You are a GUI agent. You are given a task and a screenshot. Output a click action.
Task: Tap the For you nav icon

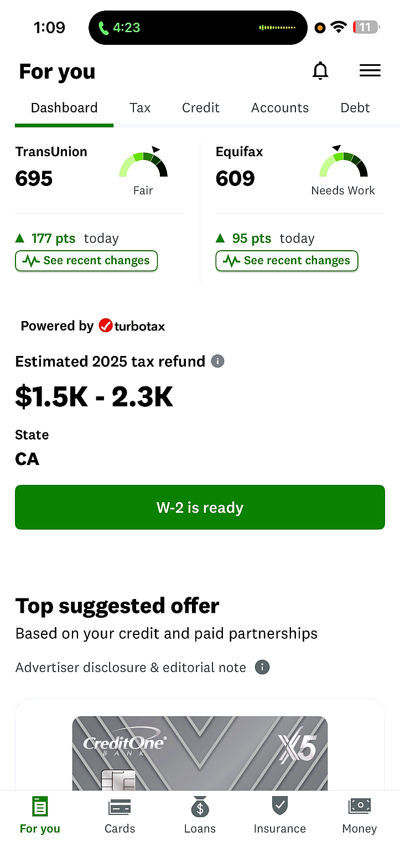click(x=40, y=808)
